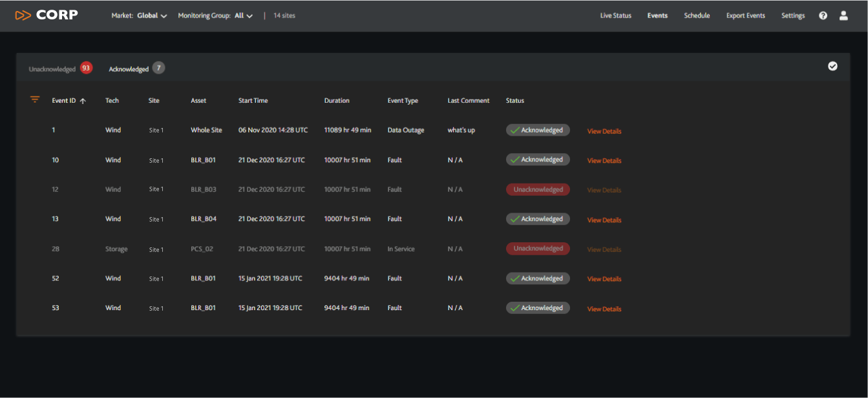This screenshot has height=398, width=868.
Task: Select the Whole Site asset cell
Action: coord(206,131)
